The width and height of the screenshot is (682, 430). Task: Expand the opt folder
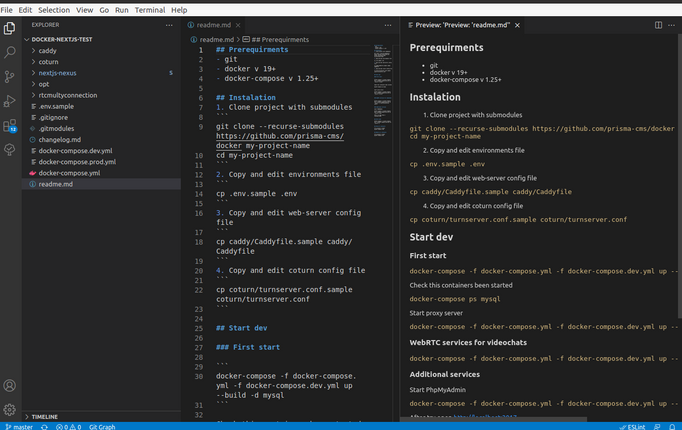101,84
